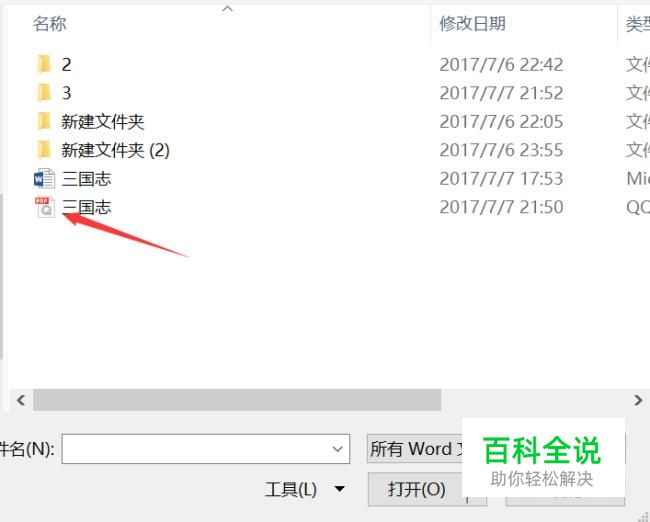Expand the file name dropdown arrow
The width and height of the screenshot is (650, 522).
(337, 449)
